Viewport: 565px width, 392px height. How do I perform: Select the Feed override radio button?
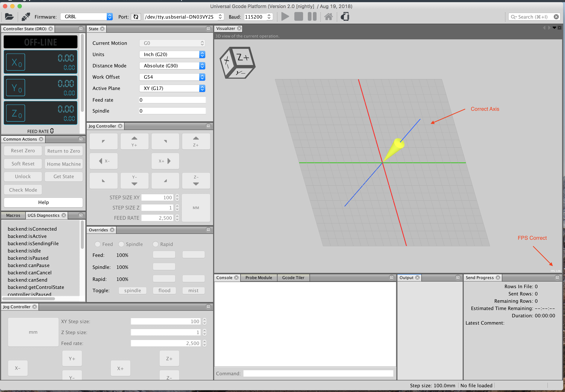98,244
